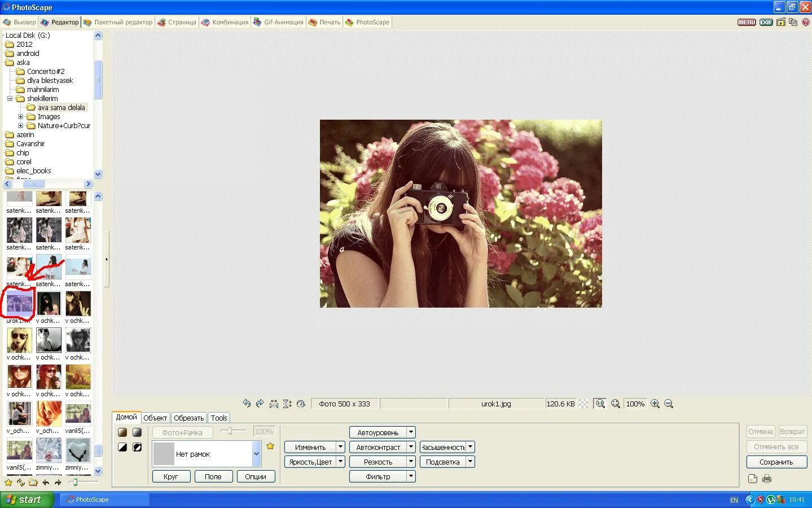Click the thumbnail size slider handle
The height and width of the screenshot is (508, 812).
point(74,482)
